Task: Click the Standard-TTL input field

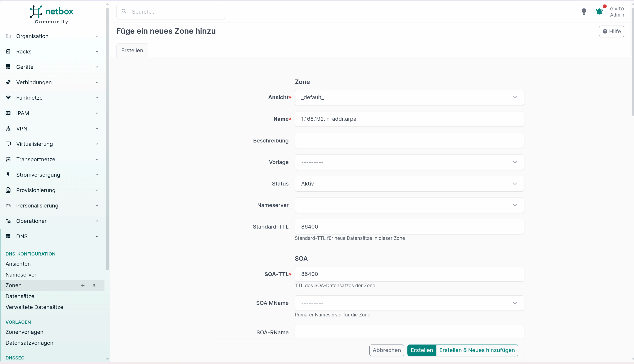Action: click(x=409, y=227)
